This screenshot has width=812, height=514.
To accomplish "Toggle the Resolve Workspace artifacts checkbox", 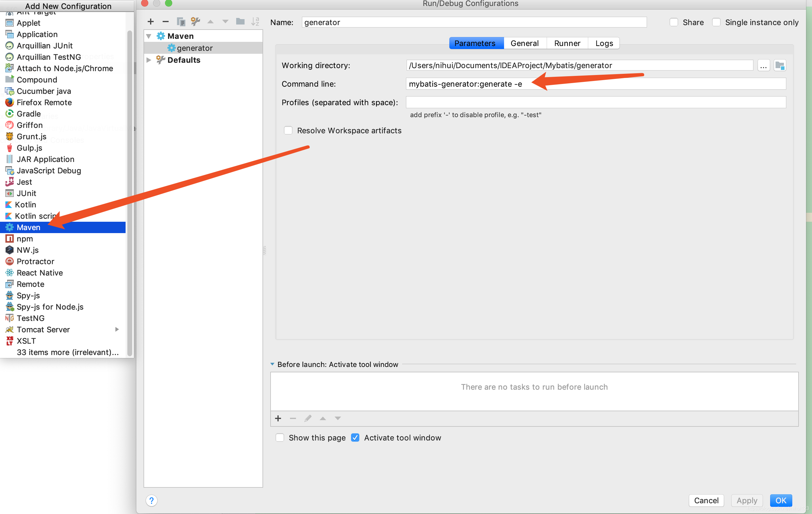I will [x=288, y=130].
